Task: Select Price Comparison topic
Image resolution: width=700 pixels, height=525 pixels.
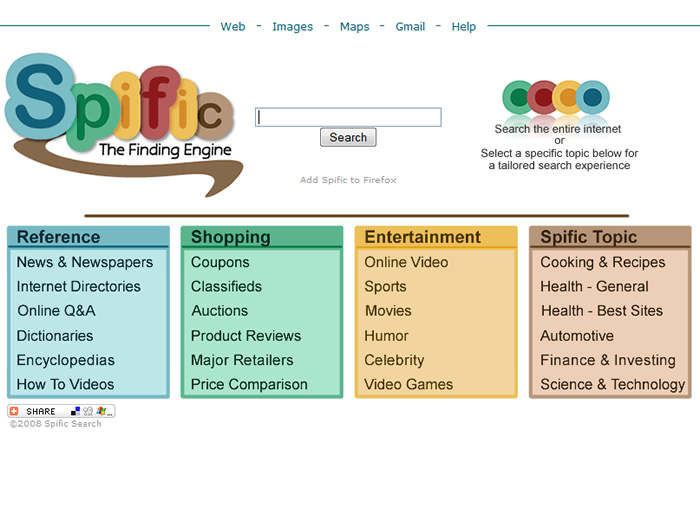Action: point(249,384)
